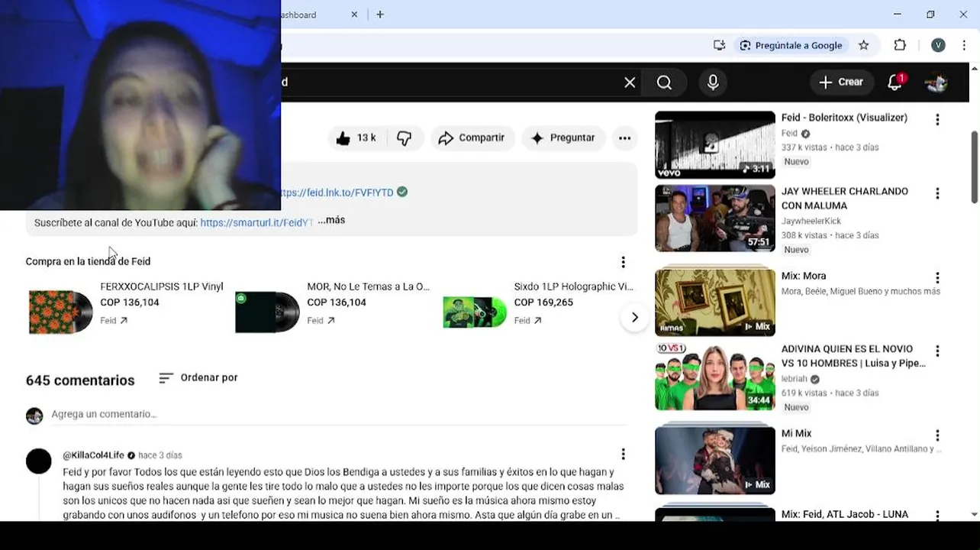Image resolution: width=980 pixels, height=550 pixels.
Task: Show next store products with arrow
Action: click(x=634, y=317)
